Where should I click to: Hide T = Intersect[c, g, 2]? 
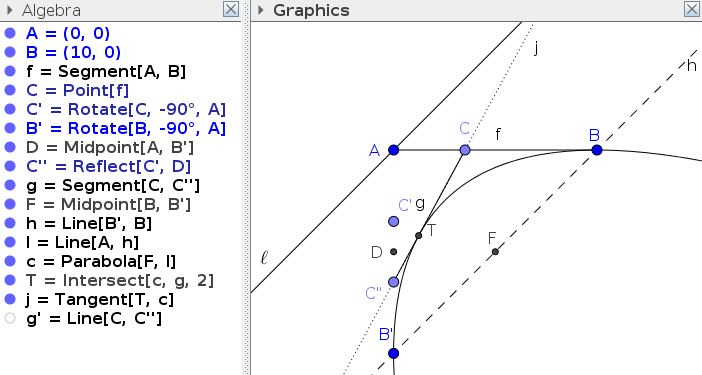[x=10, y=280]
